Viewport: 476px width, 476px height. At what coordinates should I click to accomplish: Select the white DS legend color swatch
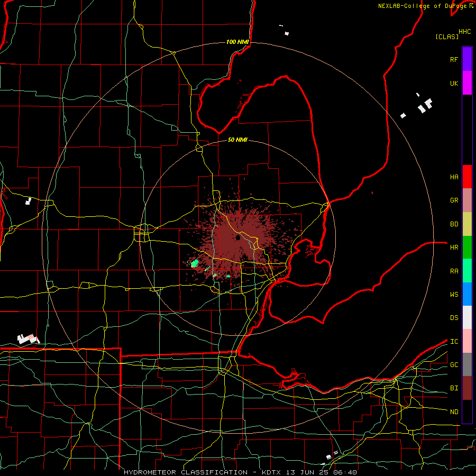(x=467, y=317)
